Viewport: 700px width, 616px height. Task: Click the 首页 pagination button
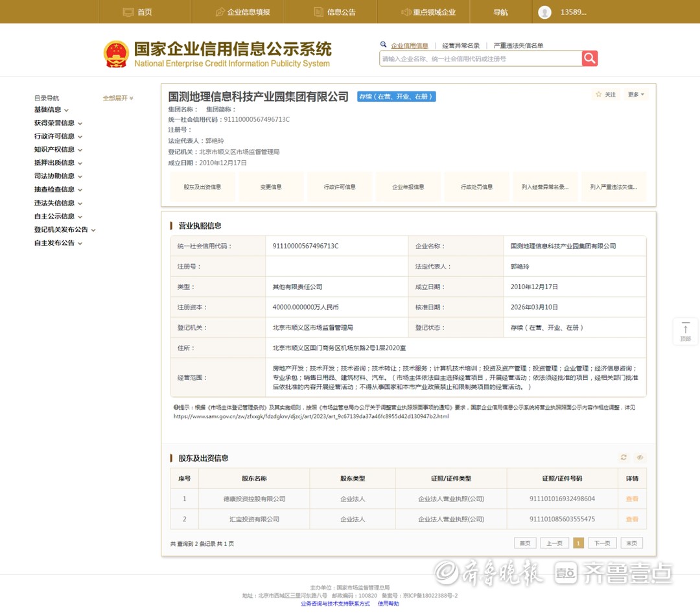point(525,543)
